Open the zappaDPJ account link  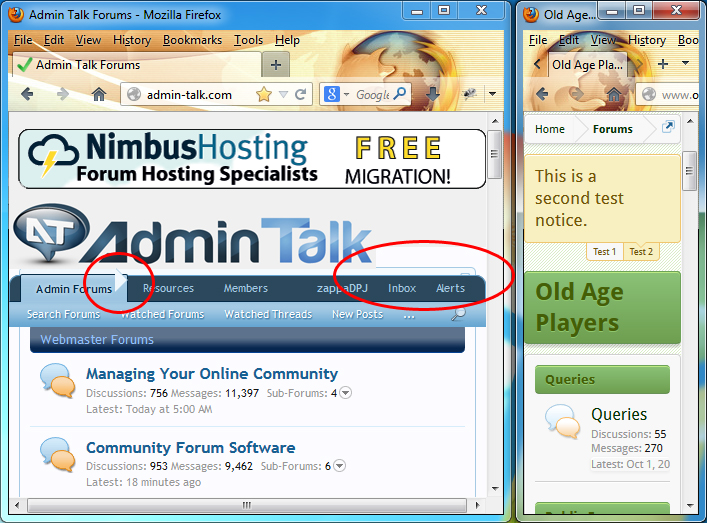coord(342,289)
